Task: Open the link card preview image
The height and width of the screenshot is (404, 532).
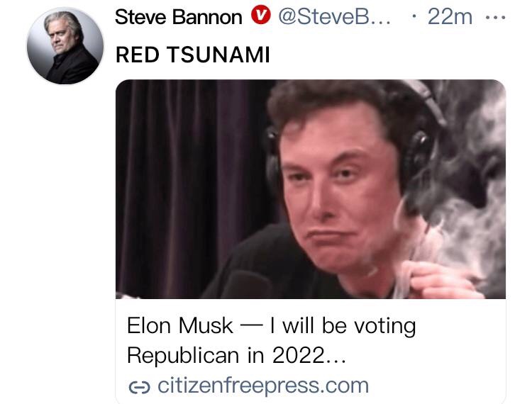Action: point(311,189)
